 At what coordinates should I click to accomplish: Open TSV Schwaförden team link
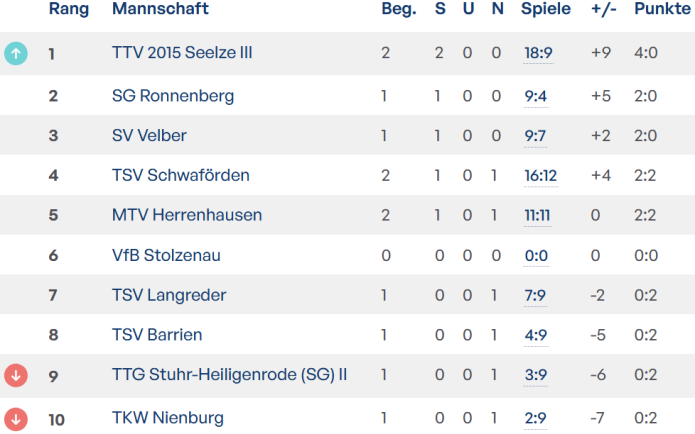pyautogui.click(x=181, y=175)
